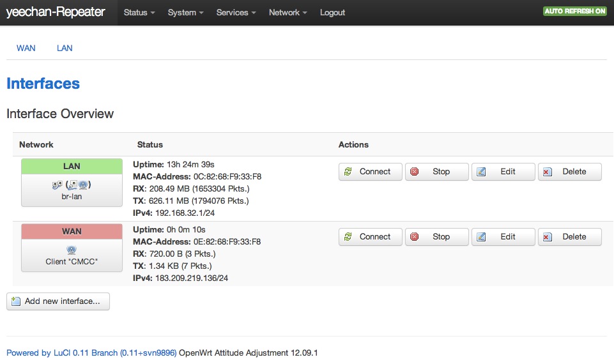Click the WAN wireless client icon
Viewport: 614px width, 364px height.
[x=72, y=250]
